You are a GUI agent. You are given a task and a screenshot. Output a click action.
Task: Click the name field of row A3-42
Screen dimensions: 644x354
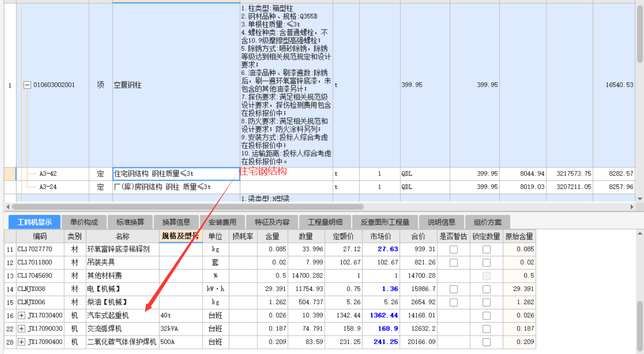pyautogui.click(x=176, y=174)
